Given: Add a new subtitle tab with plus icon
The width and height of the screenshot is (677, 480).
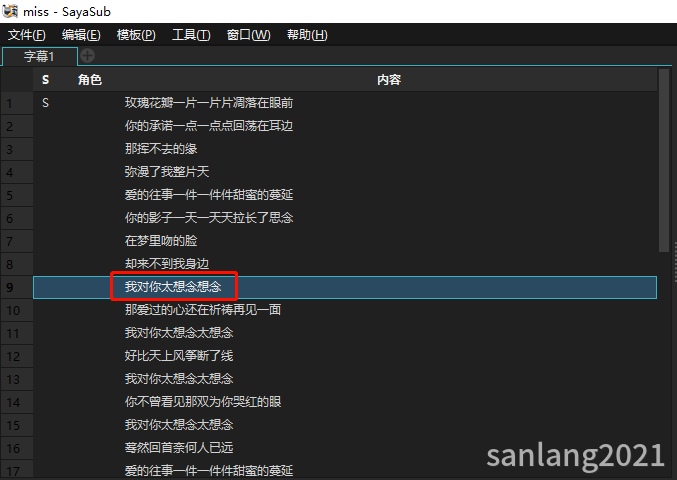Looking at the screenshot, I should pos(88,56).
